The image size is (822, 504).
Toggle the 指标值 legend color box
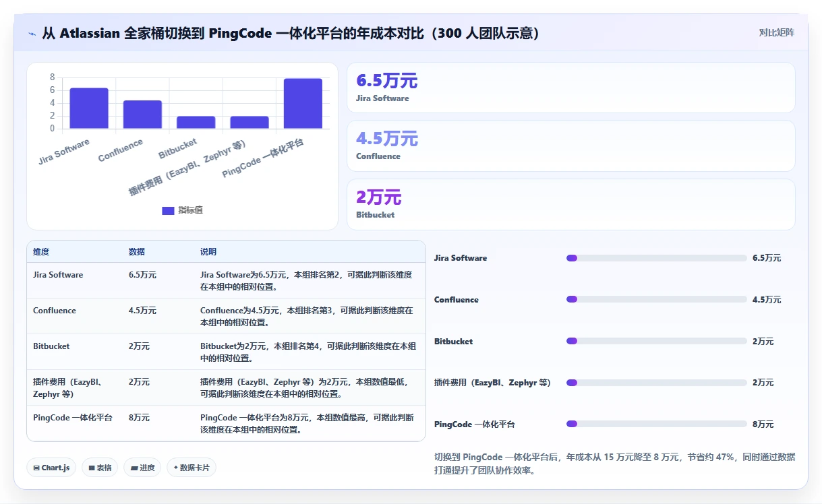(x=168, y=210)
